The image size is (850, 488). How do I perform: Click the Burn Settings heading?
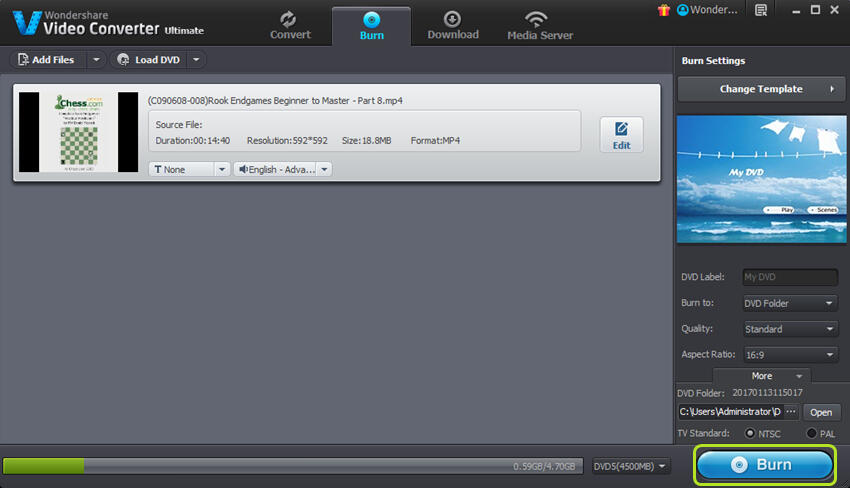[x=713, y=61]
